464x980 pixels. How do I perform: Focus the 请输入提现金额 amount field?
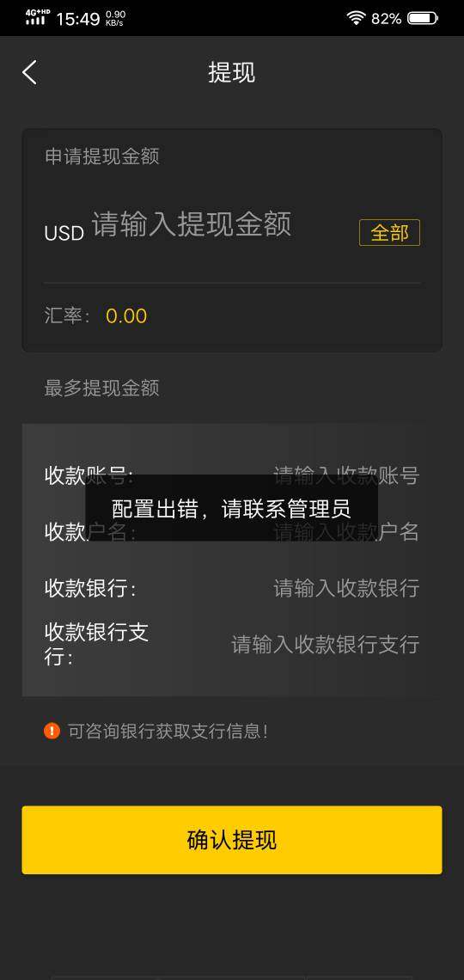(192, 224)
